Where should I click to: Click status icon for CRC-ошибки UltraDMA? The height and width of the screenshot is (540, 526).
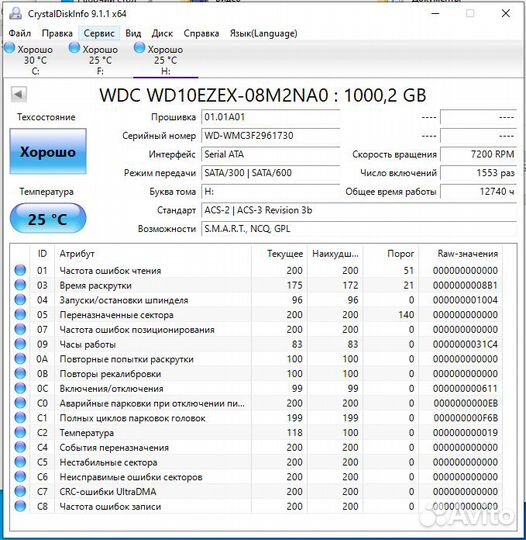pyautogui.click(x=20, y=491)
